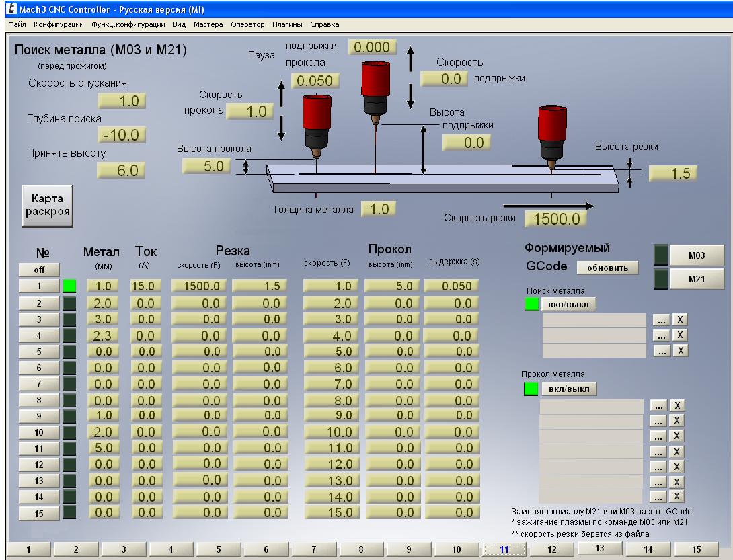Screen dimensions: 733x560
Task: Click the Пауза подпрыжки field 0.000
Action: (x=372, y=47)
